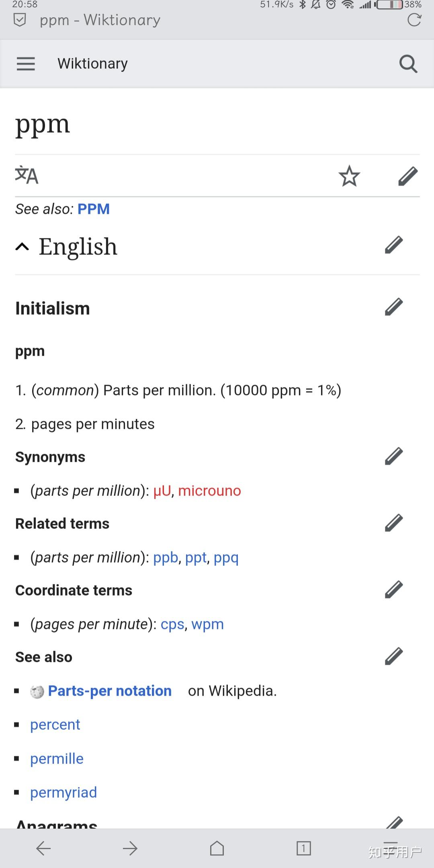The image size is (434, 868).
Task: Edit the English section heading
Action: [x=393, y=245]
